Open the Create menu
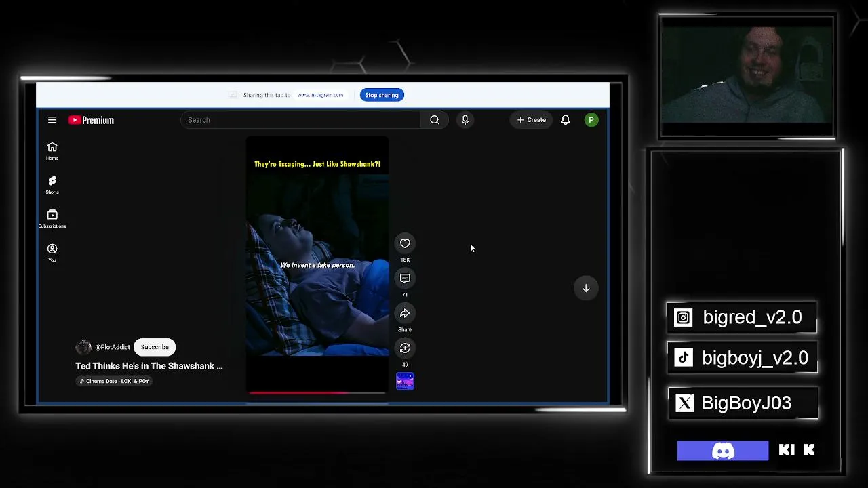Image resolution: width=868 pixels, height=488 pixels. 531,120
